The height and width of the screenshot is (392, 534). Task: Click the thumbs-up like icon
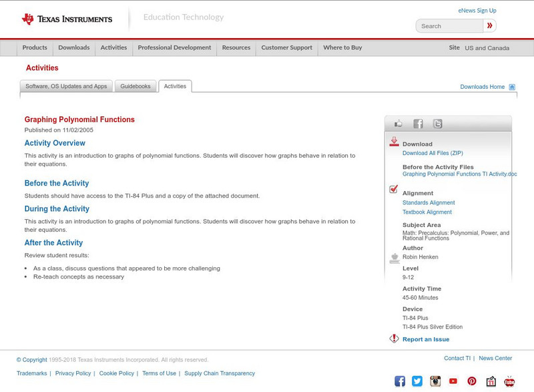[x=398, y=124]
